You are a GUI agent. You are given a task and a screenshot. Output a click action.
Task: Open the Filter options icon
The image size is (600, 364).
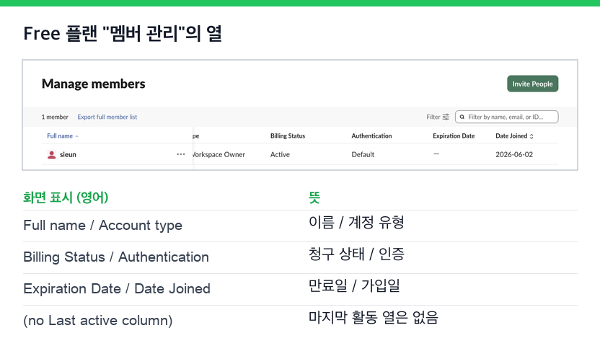click(446, 117)
